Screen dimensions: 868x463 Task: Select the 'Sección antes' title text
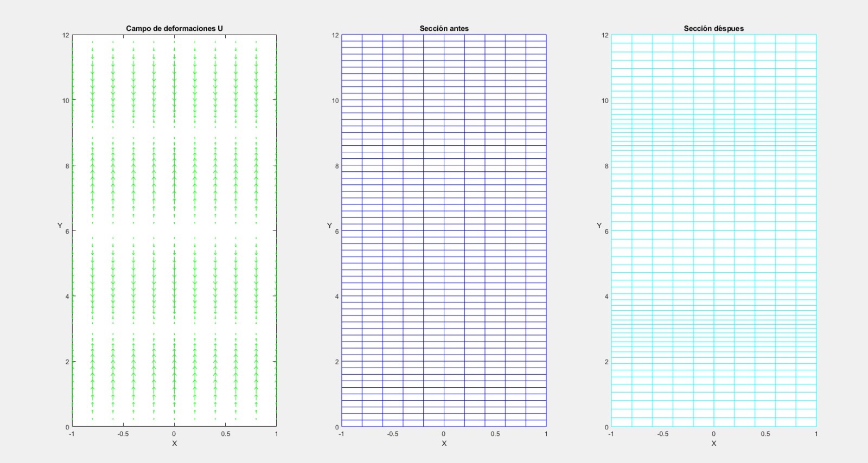point(444,28)
